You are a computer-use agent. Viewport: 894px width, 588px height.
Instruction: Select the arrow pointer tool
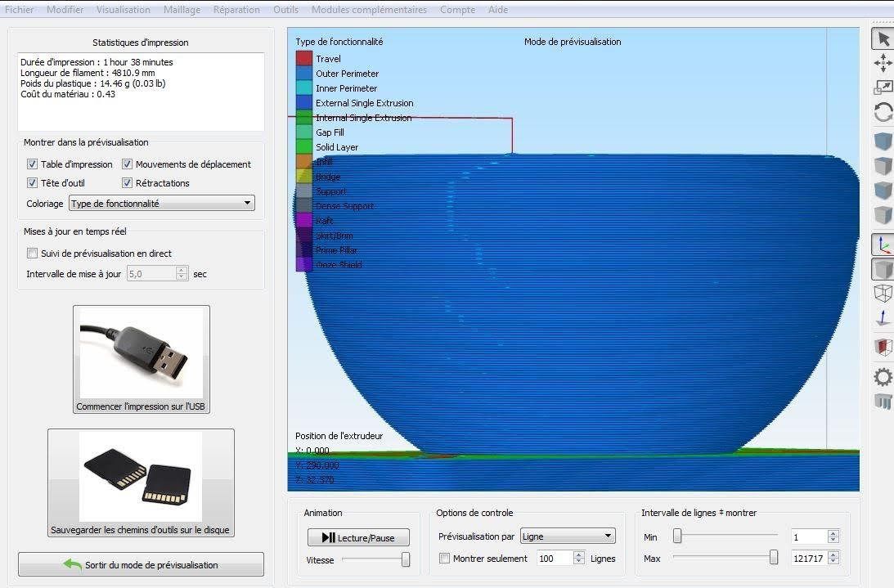883,39
